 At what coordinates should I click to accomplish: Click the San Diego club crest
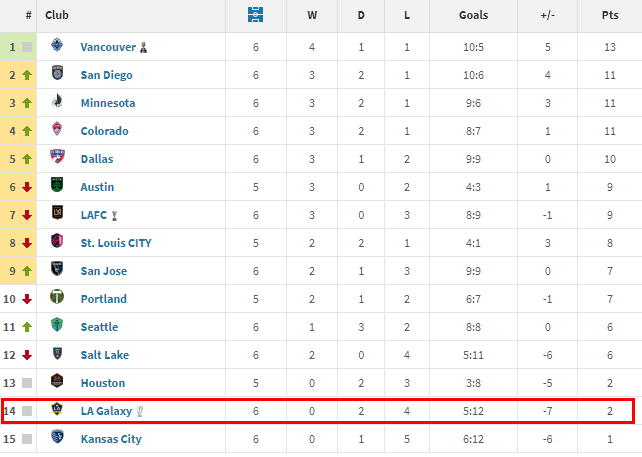[57, 72]
